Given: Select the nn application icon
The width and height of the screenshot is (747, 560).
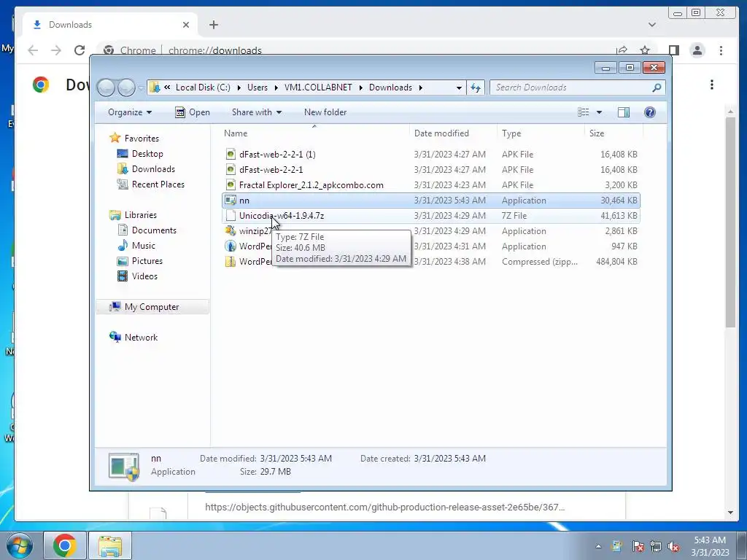Looking at the screenshot, I should (x=231, y=200).
